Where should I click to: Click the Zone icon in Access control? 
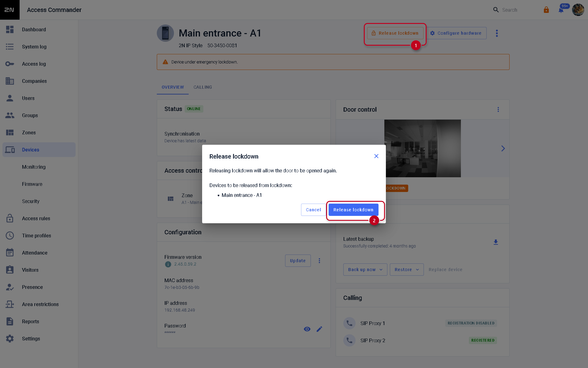171,199
